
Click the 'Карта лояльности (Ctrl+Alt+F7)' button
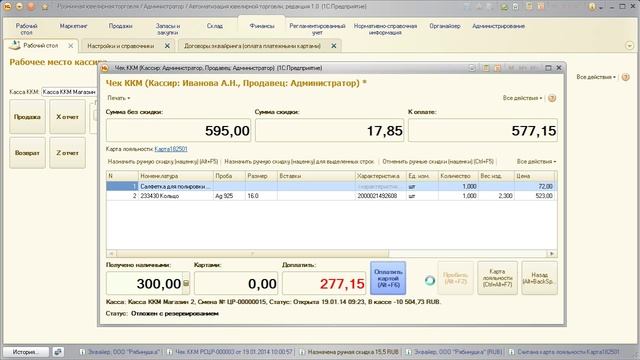click(x=497, y=278)
